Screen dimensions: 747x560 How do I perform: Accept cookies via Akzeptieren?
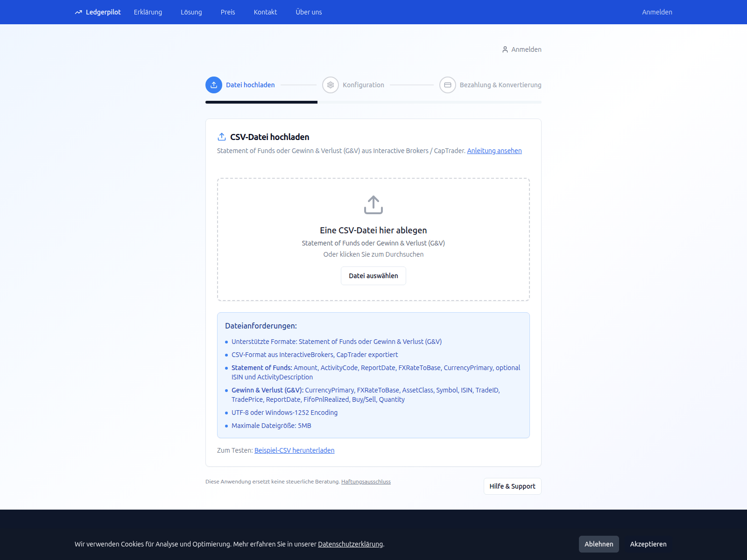pyautogui.click(x=648, y=544)
